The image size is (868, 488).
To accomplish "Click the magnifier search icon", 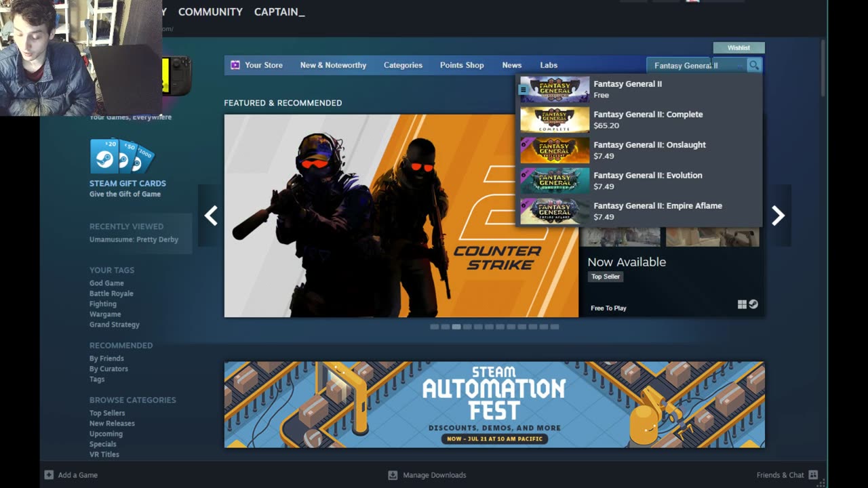I will (x=754, y=65).
